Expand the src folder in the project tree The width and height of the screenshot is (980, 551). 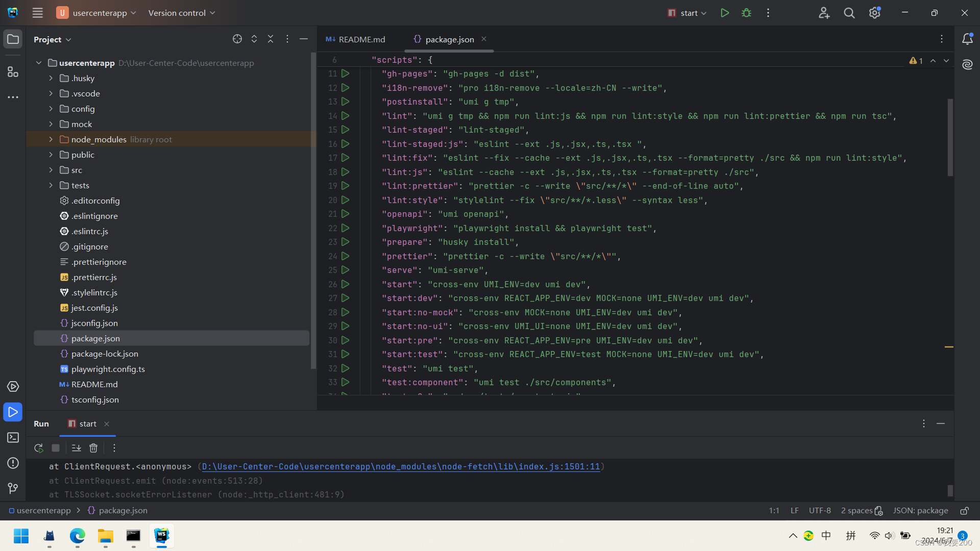[51, 170]
